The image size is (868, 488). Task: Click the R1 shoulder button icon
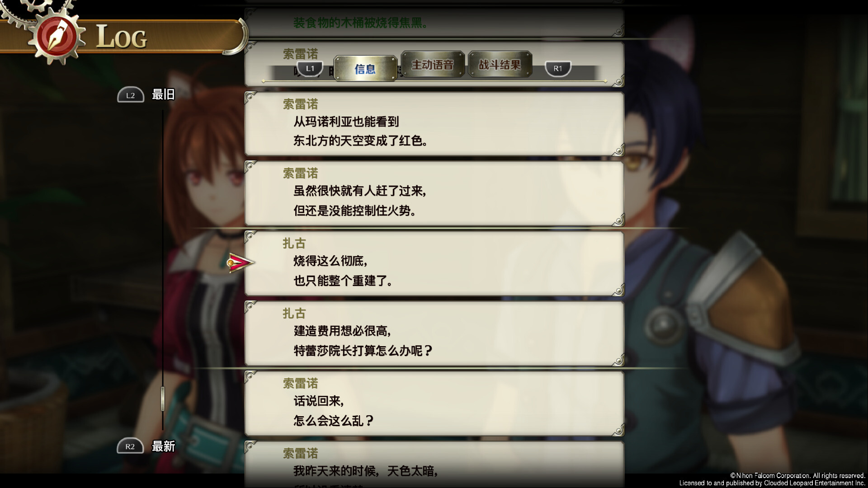(557, 69)
